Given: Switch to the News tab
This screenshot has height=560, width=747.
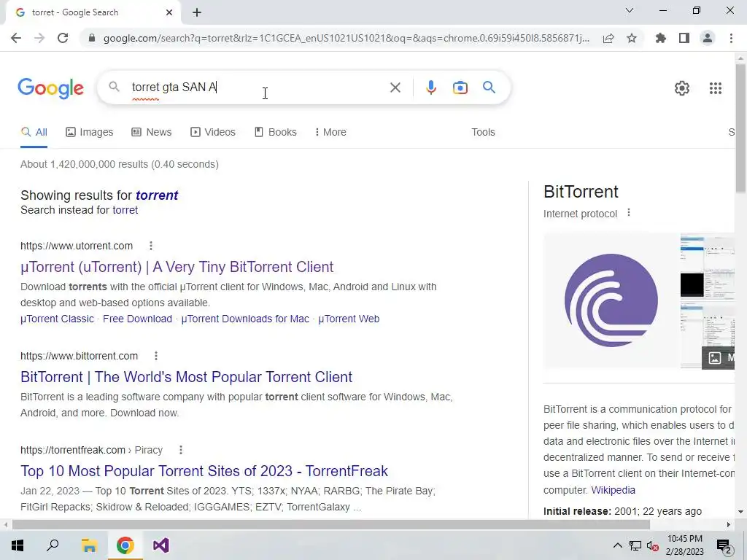Looking at the screenshot, I should (x=151, y=133).
